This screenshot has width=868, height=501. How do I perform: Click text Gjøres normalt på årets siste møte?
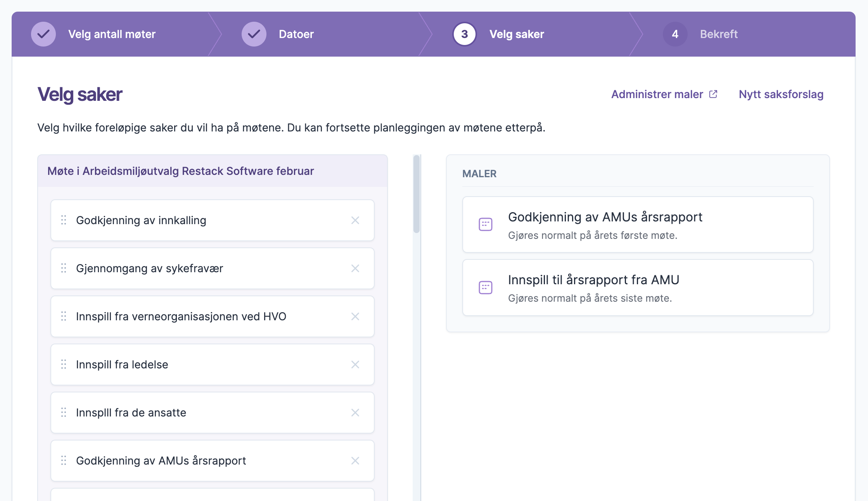pyautogui.click(x=590, y=298)
